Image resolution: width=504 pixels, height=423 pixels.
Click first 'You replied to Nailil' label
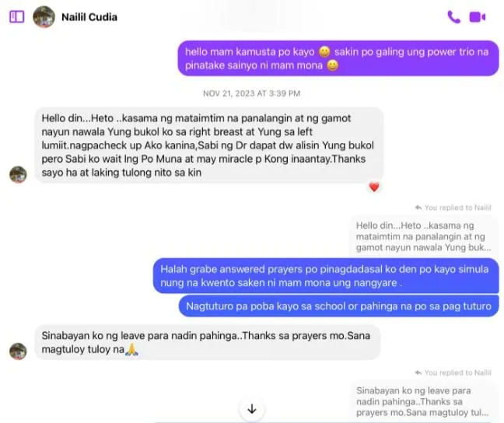[453, 208]
